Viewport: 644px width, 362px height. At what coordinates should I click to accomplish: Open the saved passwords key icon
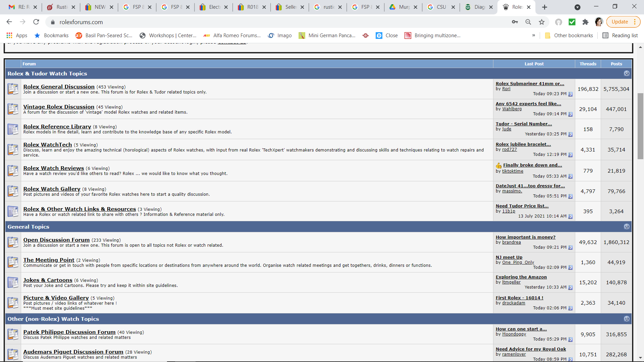tap(515, 22)
